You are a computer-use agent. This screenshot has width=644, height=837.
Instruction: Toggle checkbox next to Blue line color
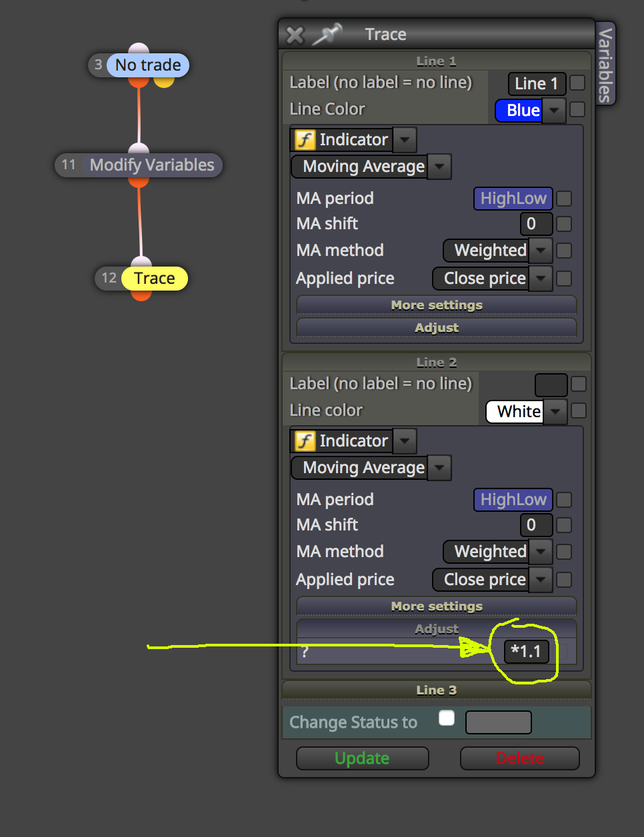(577, 109)
